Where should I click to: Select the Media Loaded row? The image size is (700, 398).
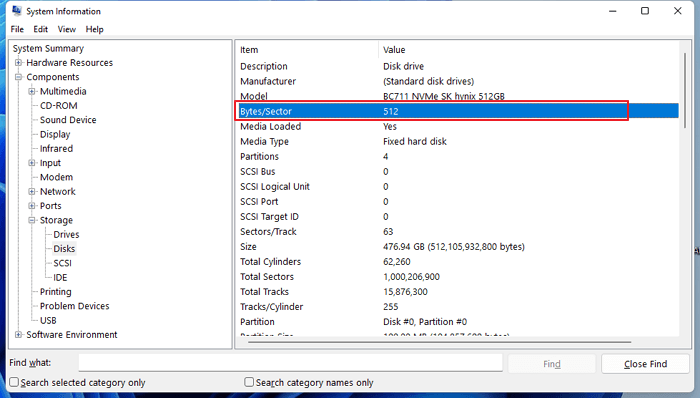457,126
